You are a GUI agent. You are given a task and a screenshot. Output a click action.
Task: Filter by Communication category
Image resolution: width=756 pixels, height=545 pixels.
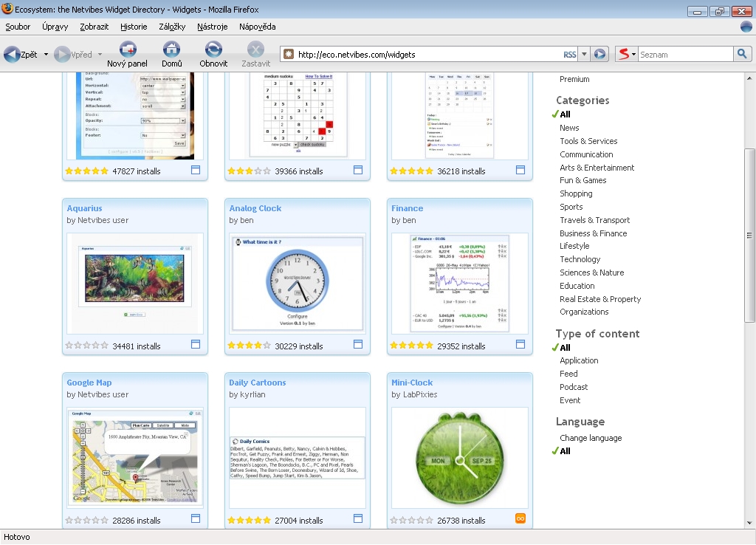[586, 154]
